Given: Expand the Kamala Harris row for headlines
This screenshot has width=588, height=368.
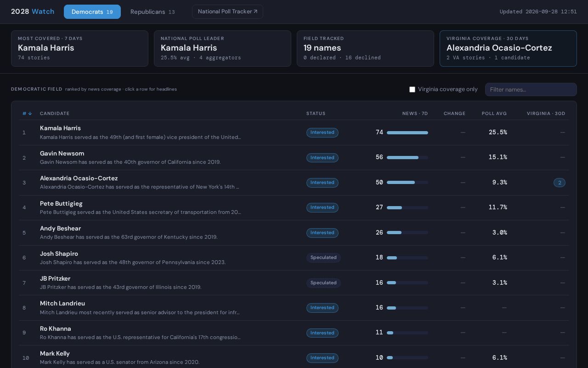Looking at the screenshot, I should coord(294,132).
